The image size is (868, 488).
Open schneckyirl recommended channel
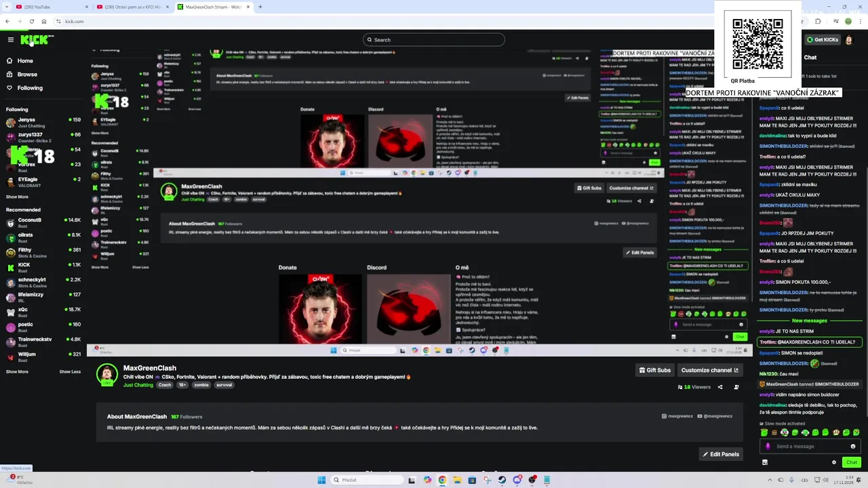[43, 283]
